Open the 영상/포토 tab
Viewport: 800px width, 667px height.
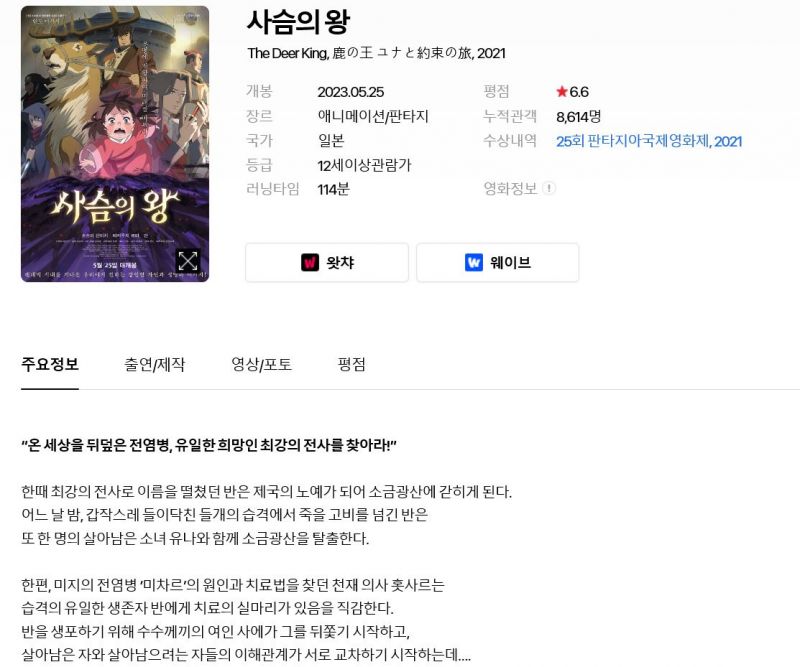coord(261,364)
